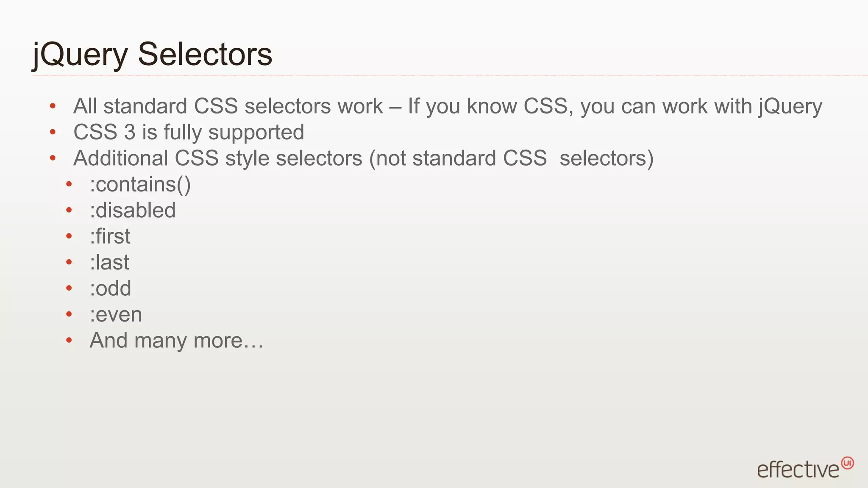This screenshot has height=488, width=868.
Task: Click the :odd selector line
Action: pos(111,288)
